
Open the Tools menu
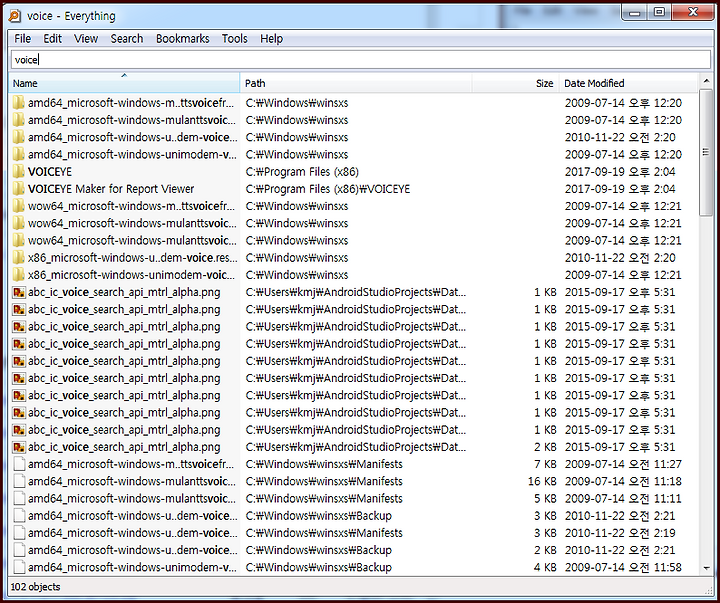[x=235, y=39]
